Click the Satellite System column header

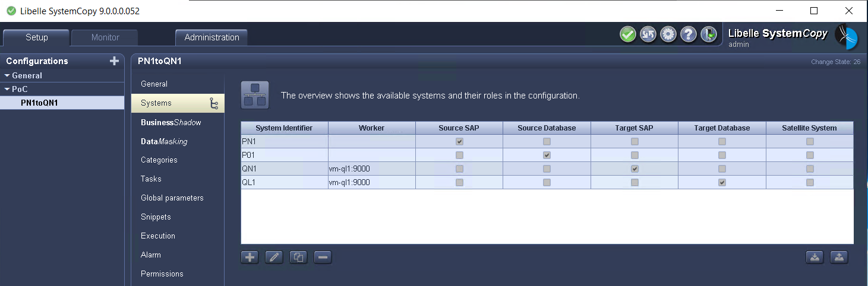809,128
